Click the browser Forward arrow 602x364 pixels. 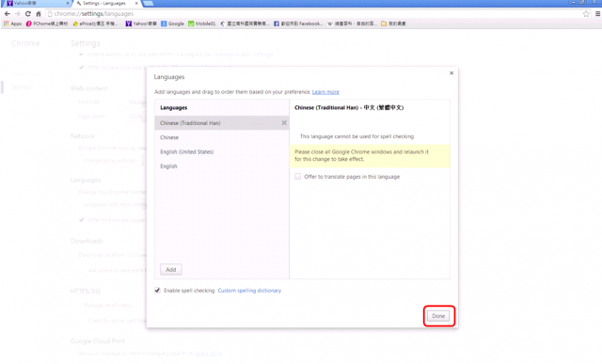pyautogui.click(x=18, y=14)
